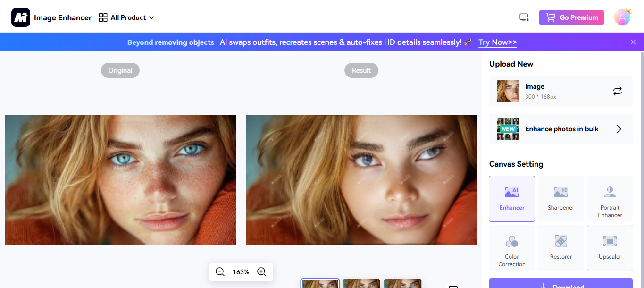Select the Color Correction tool
Image resolution: width=644 pixels, height=288 pixels.
point(511,248)
